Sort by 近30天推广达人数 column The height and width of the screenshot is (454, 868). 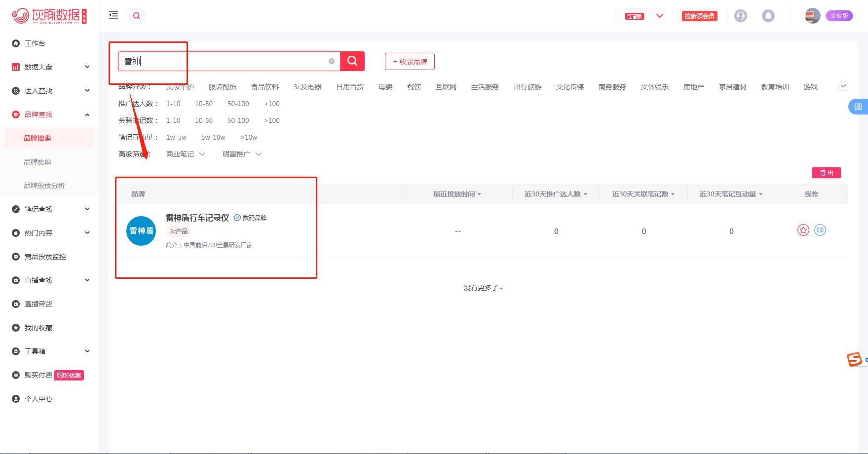556,194
